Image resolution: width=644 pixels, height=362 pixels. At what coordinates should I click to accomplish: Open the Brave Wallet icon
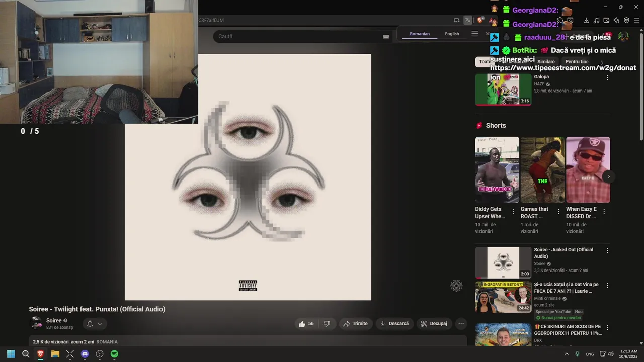pos(606,20)
